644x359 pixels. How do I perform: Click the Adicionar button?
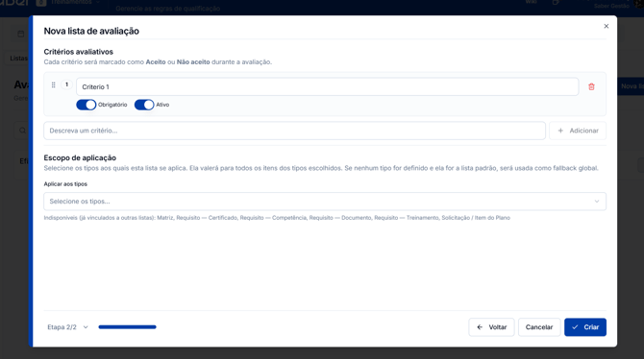click(x=578, y=131)
